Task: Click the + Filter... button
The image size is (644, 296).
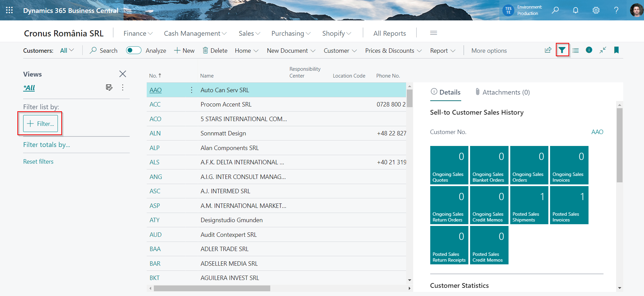Action: [41, 124]
